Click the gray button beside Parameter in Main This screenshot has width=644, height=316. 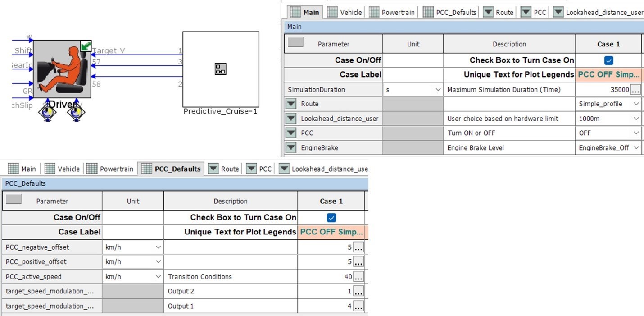pos(295,42)
